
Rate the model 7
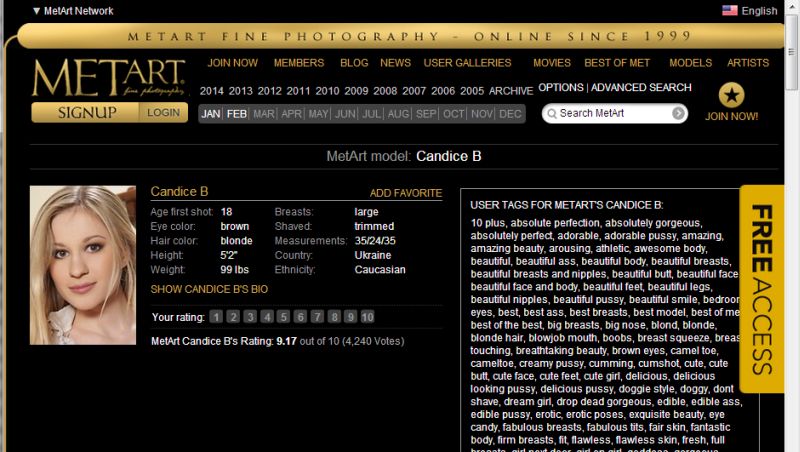(317, 317)
